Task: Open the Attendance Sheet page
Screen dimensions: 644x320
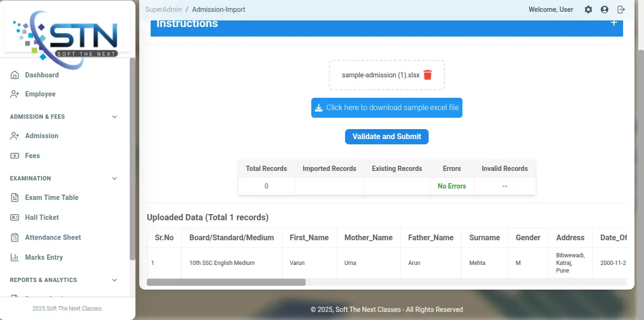Action: (x=53, y=237)
